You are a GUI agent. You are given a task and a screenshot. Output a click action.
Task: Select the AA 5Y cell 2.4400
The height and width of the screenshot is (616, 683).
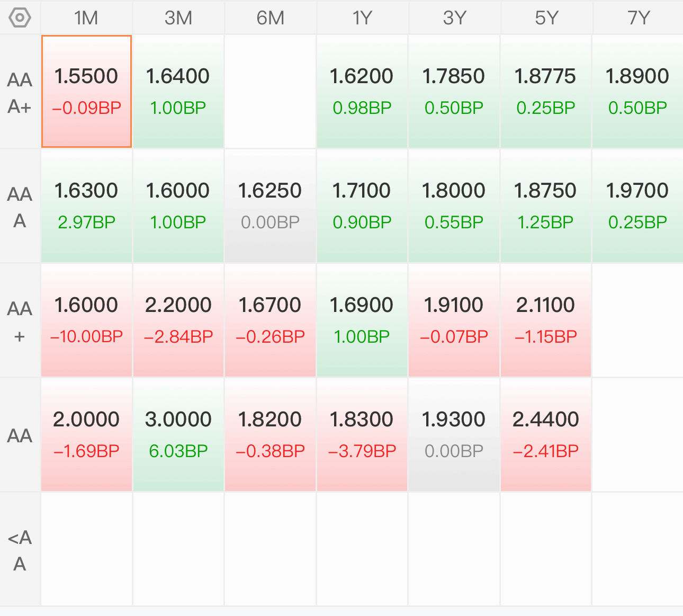tap(546, 435)
